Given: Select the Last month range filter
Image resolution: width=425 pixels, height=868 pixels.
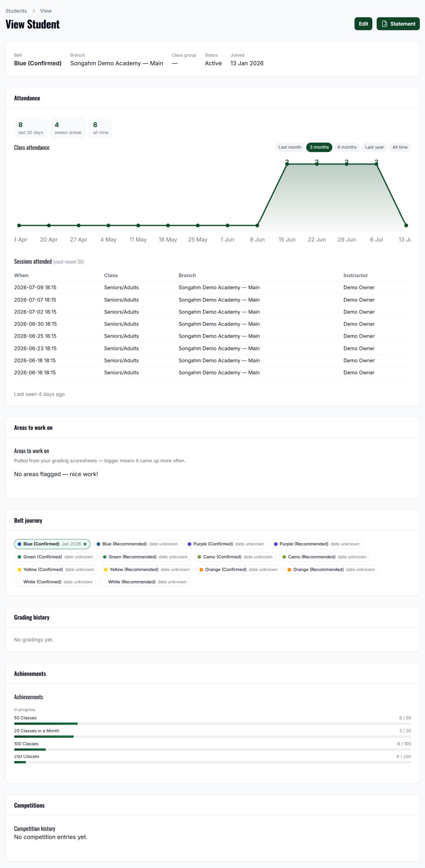Looking at the screenshot, I should pyautogui.click(x=290, y=147).
